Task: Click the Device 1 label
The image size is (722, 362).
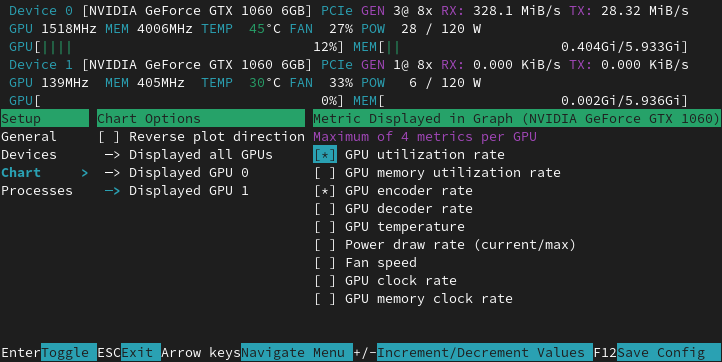Action: pyautogui.click(x=41, y=65)
